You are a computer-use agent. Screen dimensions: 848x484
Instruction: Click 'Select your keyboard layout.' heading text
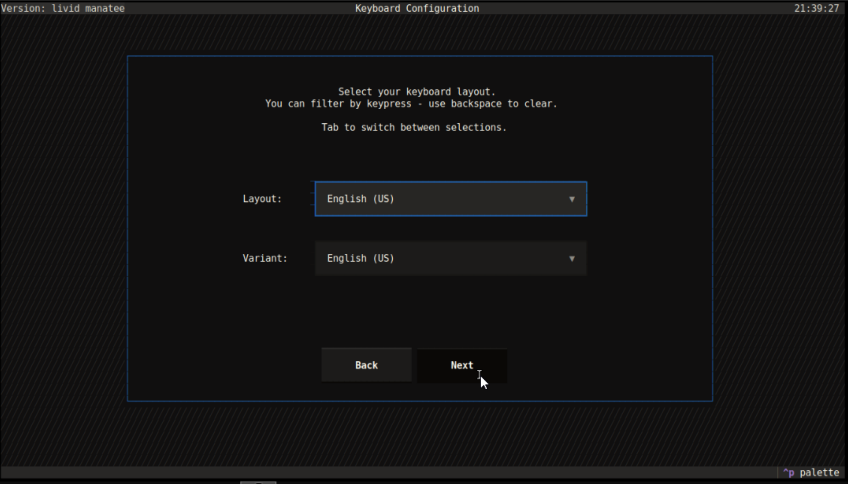417,91
